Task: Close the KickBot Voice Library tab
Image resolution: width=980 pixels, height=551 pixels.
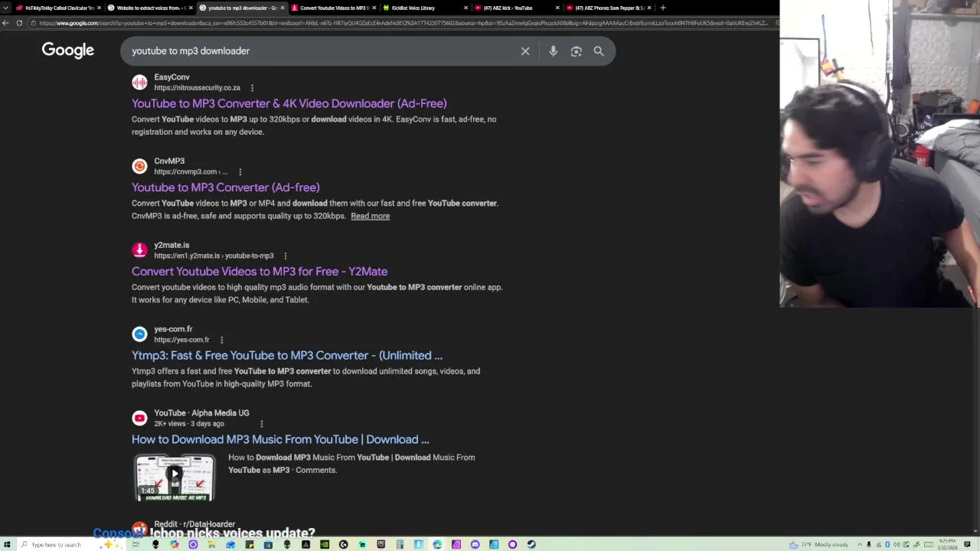Action: coord(465,8)
